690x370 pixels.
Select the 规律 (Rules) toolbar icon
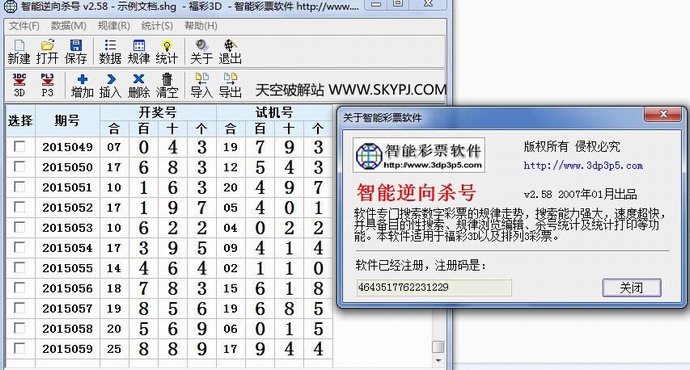pos(139,51)
